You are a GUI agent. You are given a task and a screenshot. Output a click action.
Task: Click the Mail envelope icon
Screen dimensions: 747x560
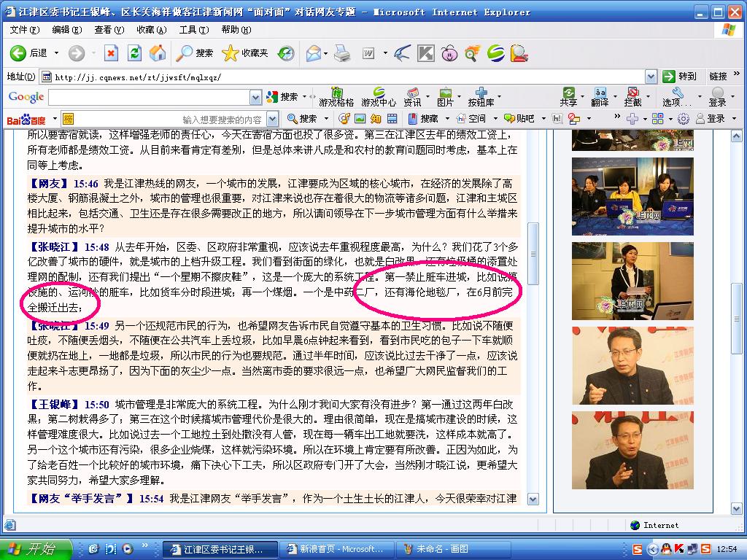pos(314,52)
